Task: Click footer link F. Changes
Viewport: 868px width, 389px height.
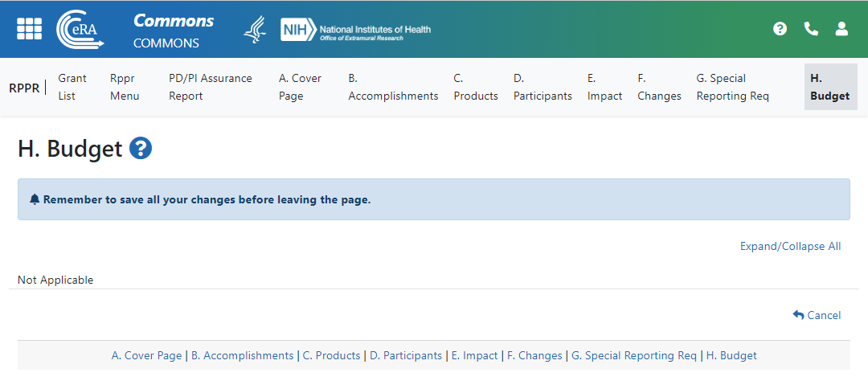Action: [534, 355]
